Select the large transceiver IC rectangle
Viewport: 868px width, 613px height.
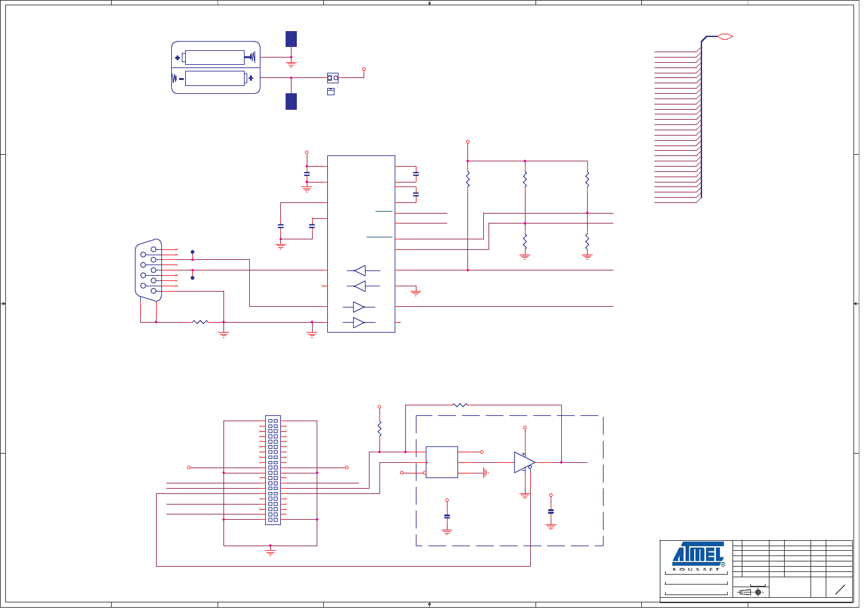(x=361, y=244)
